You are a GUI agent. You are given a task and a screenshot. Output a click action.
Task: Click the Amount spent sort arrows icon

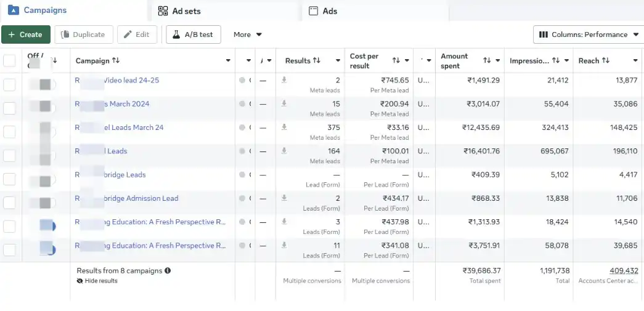tap(487, 60)
